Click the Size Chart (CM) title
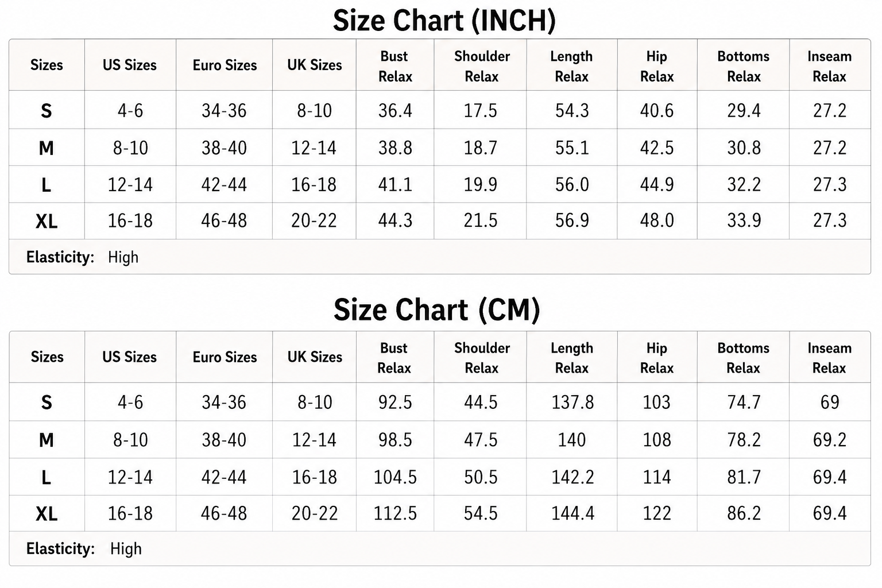The width and height of the screenshot is (882, 588). [x=437, y=310]
